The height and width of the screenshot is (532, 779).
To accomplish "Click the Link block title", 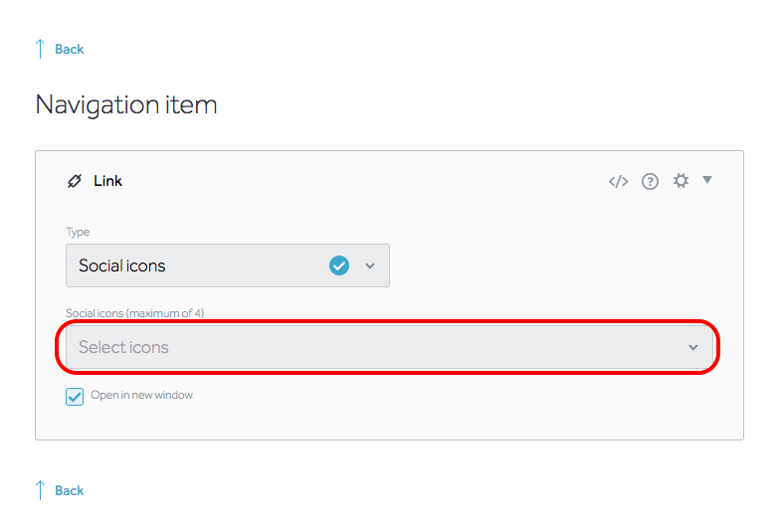I will [x=107, y=181].
